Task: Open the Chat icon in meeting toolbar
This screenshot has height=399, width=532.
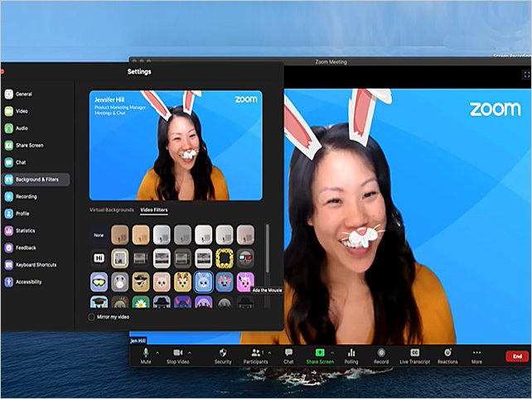Action: (x=288, y=353)
